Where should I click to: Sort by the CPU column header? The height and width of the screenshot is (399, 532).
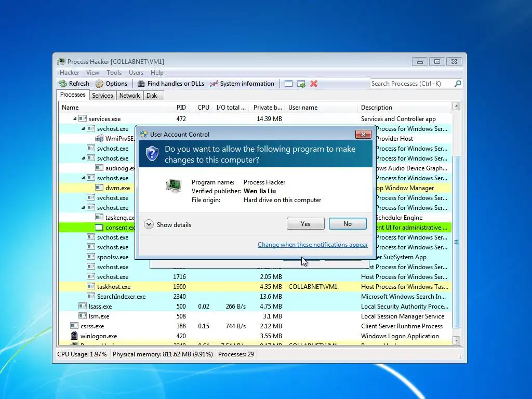coord(200,108)
